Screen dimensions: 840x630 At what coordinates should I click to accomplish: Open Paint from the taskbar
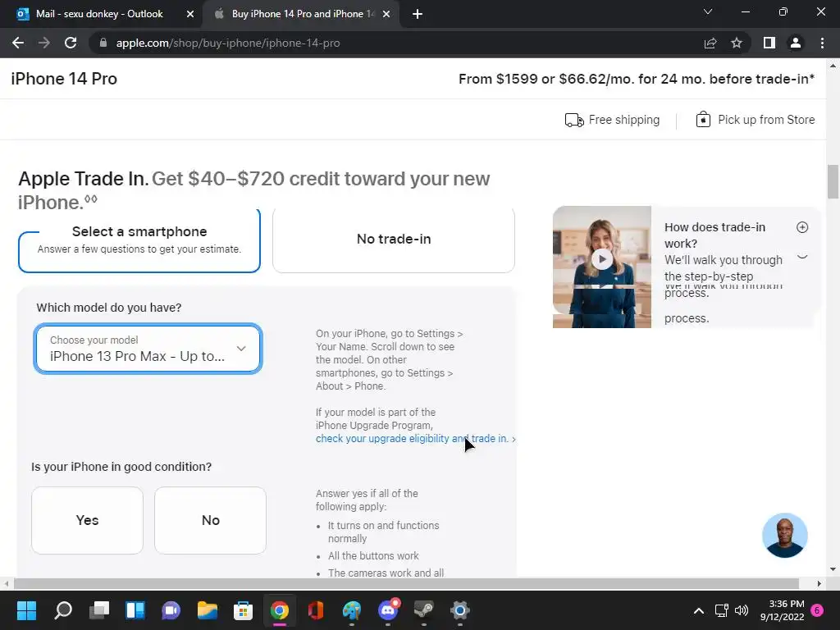pyautogui.click(x=352, y=610)
